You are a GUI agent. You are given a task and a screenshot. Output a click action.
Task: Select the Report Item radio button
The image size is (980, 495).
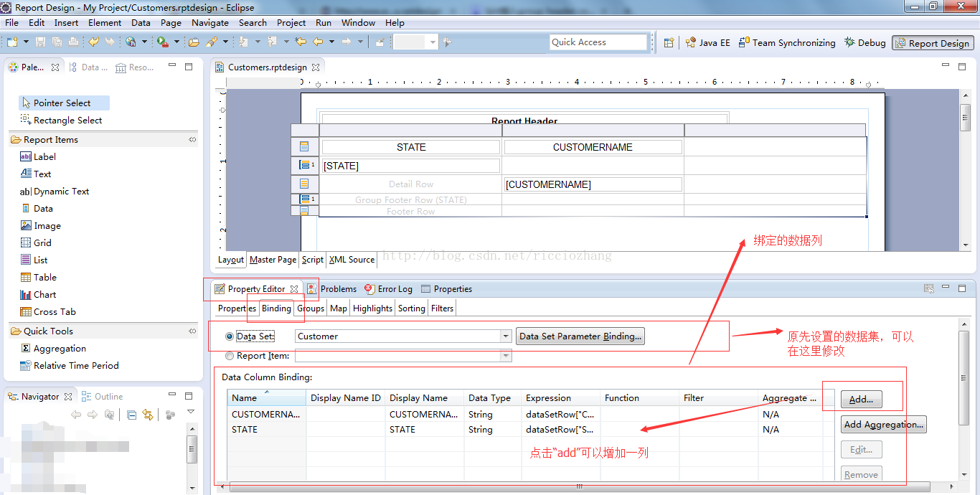[x=230, y=356]
